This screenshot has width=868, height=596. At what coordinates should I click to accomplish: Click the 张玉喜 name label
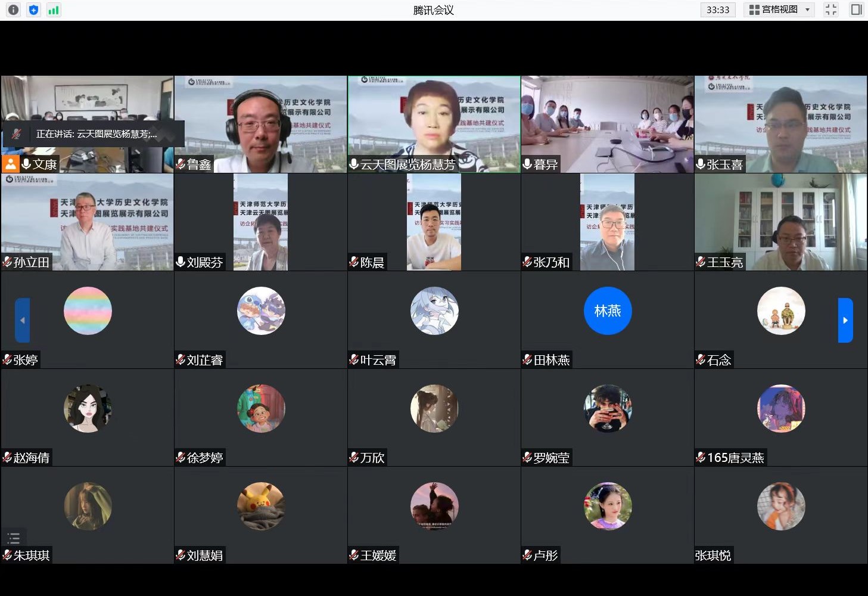(x=724, y=164)
